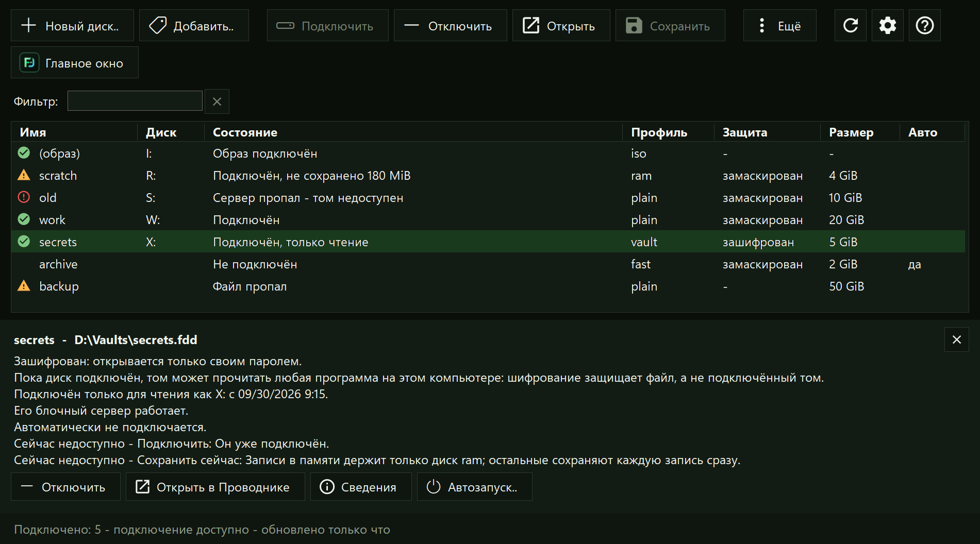Viewport: 980px width, 544px height.
Task: Click the Сведения info button
Action: pos(361,487)
